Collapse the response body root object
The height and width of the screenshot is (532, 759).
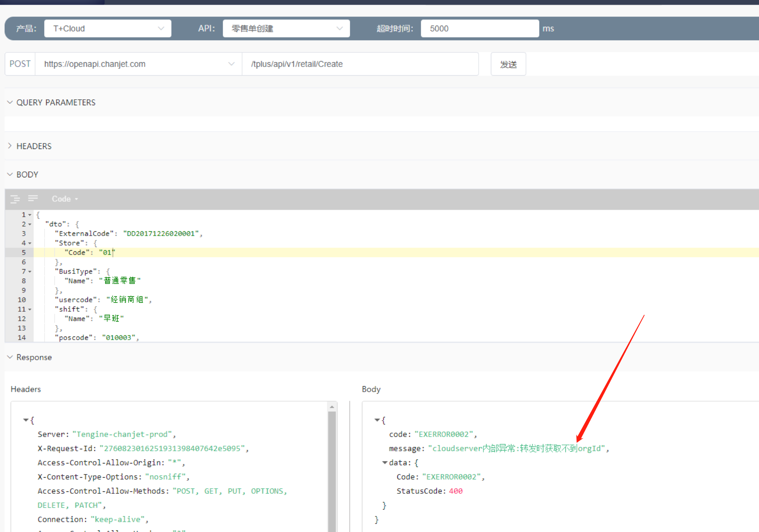tap(377, 420)
